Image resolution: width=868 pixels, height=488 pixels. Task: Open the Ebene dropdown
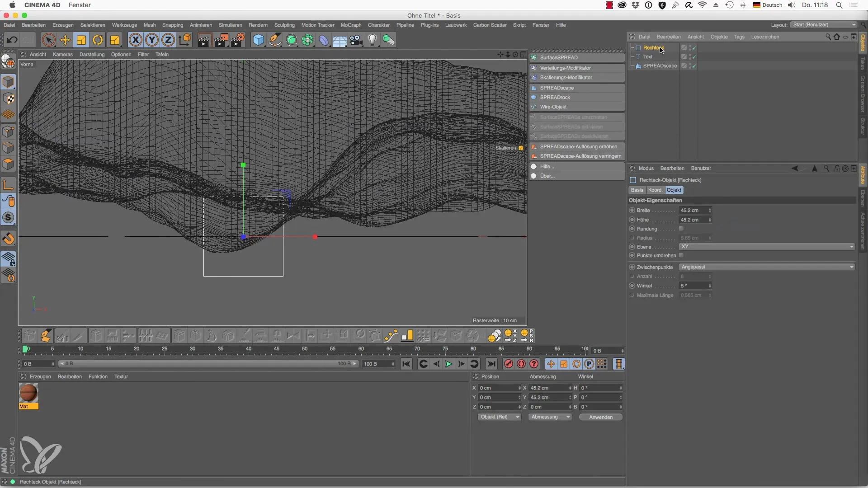[767, 247]
